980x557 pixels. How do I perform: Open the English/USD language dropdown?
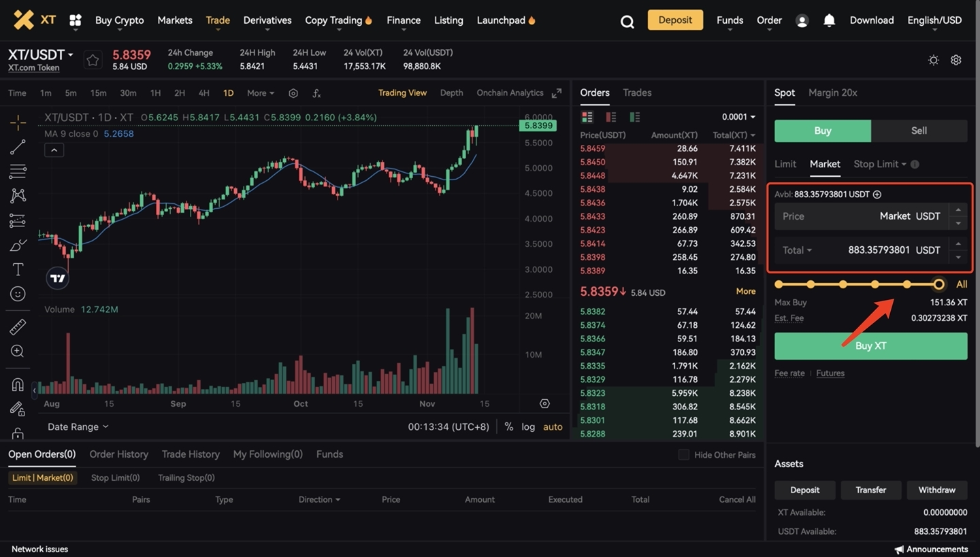(x=934, y=20)
